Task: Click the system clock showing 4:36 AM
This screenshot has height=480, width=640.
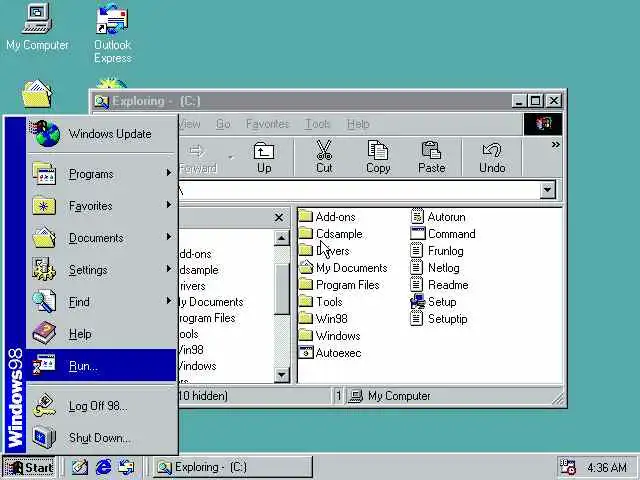Action: point(607,467)
